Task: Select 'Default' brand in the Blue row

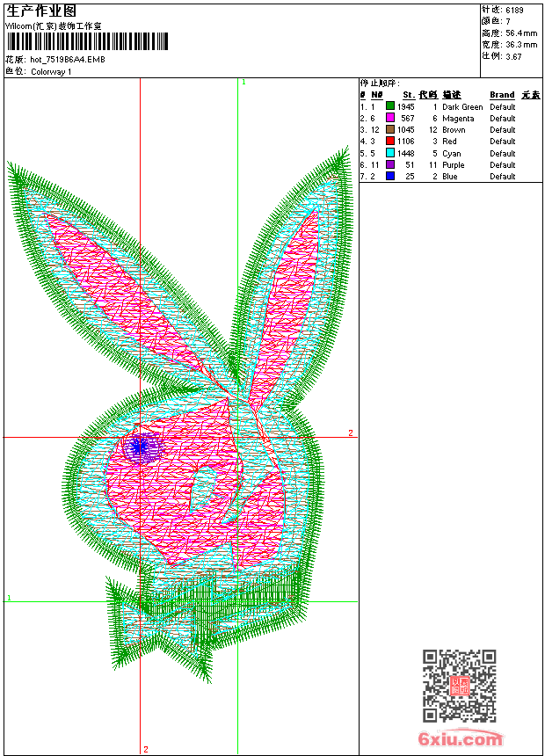Action: [x=503, y=177]
